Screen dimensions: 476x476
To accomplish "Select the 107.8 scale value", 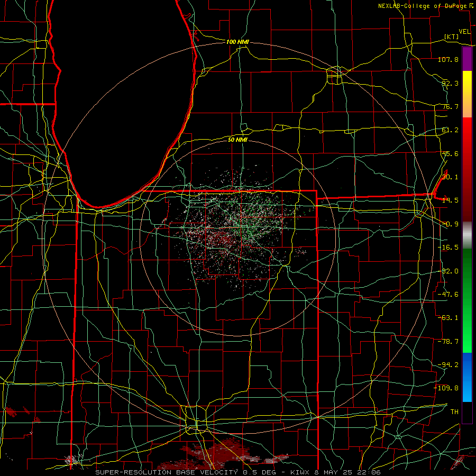I will click(448, 59).
